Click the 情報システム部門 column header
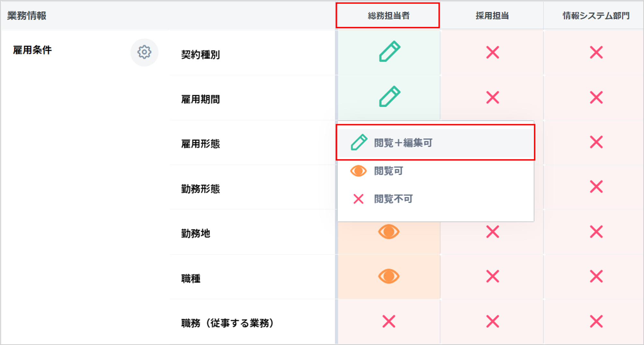Screen dimensions: 644x345 [596, 16]
